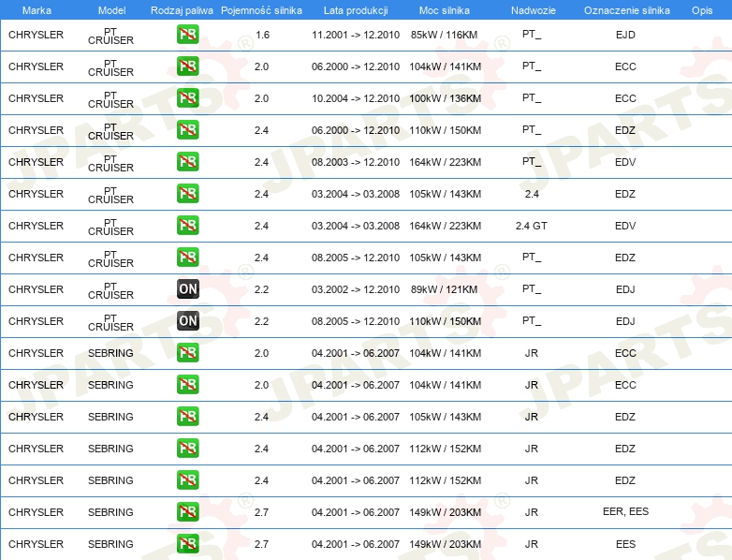This screenshot has height=560, width=732.
Task: Click Lata produkcji column header
Action: click(x=356, y=10)
